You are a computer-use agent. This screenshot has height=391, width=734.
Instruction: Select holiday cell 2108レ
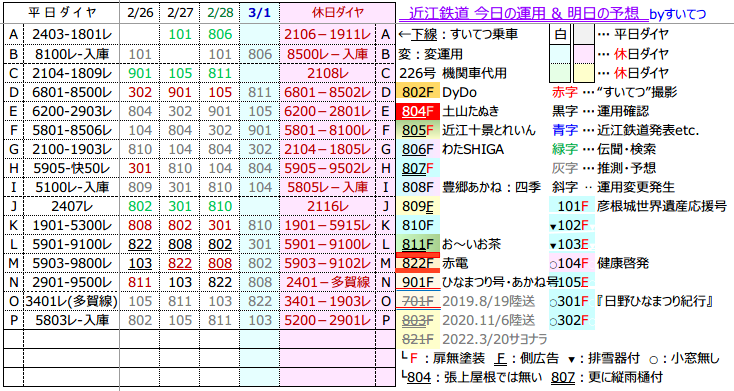pyautogui.click(x=328, y=73)
